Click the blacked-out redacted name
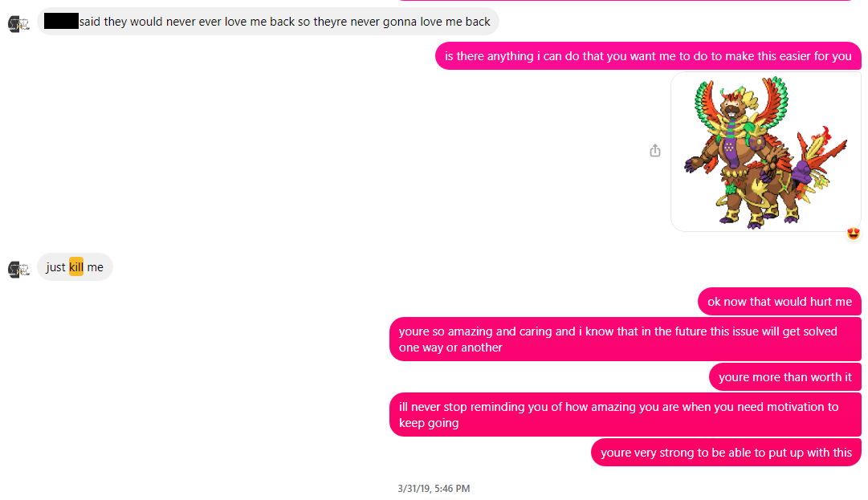The height and width of the screenshot is (500, 868). click(x=61, y=22)
